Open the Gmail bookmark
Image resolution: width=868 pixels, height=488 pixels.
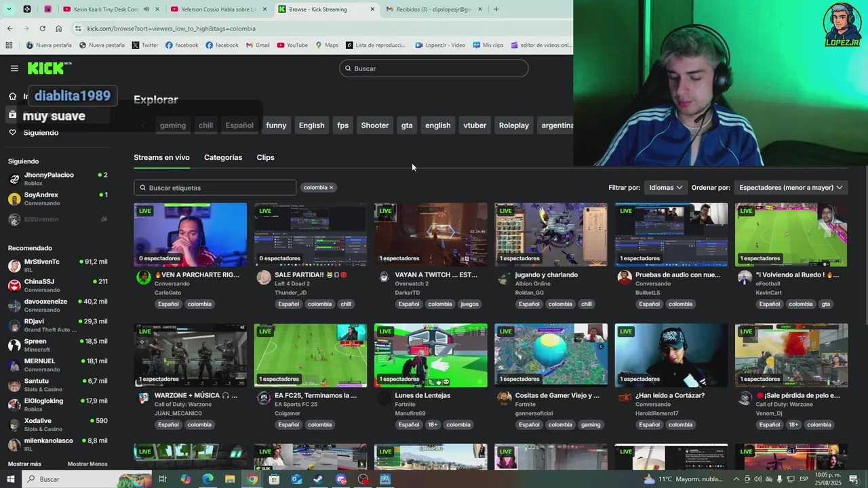click(x=258, y=45)
